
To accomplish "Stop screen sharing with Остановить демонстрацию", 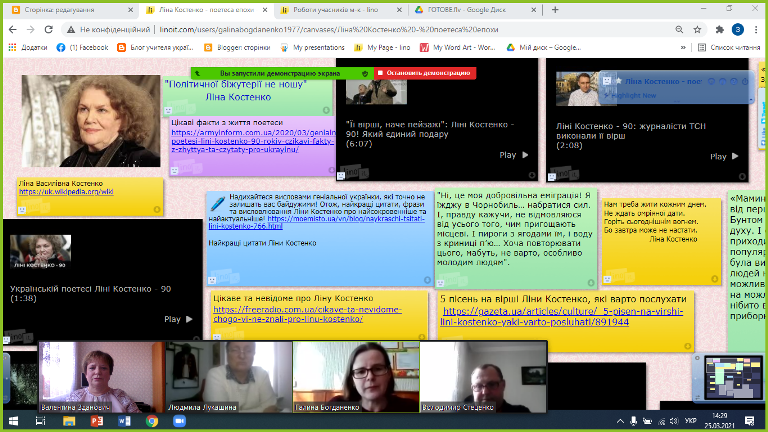I will tap(424, 73).
